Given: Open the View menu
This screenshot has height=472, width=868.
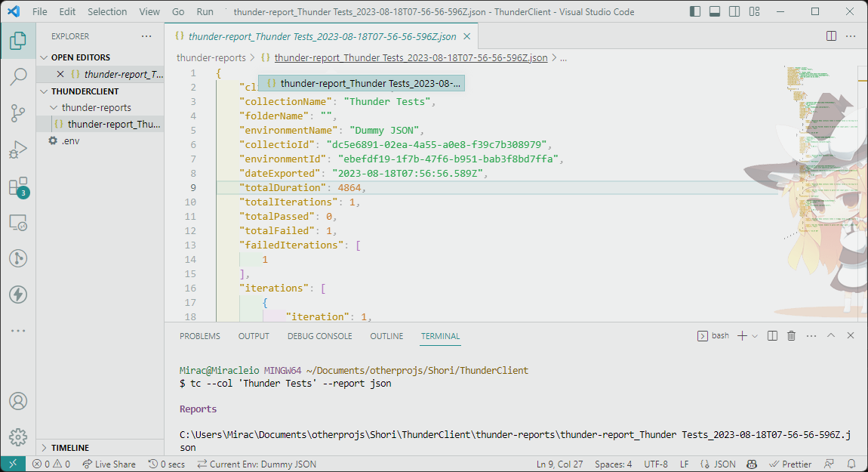Looking at the screenshot, I should pos(149,11).
